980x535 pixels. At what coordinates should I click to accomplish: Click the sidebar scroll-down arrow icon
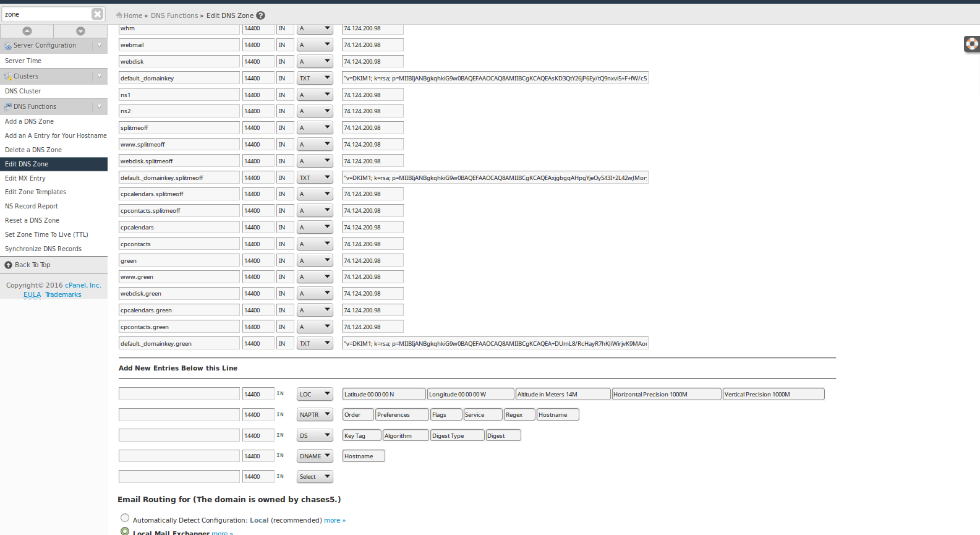tap(80, 31)
